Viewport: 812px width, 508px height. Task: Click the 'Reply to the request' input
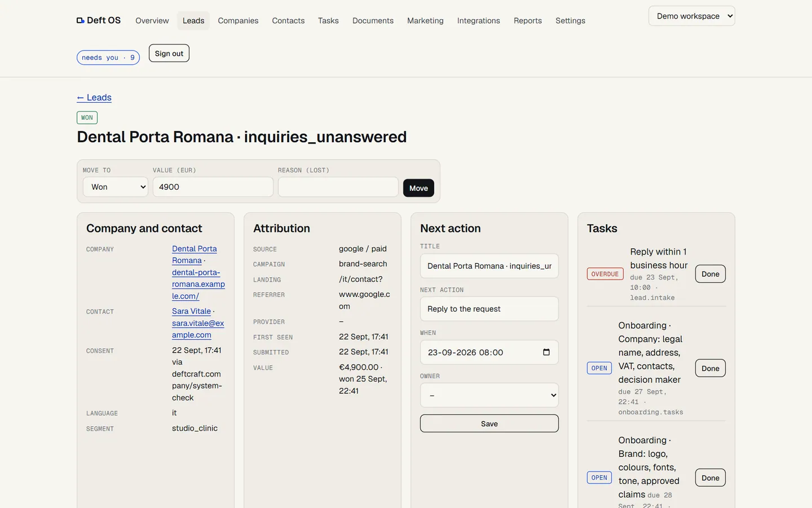coord(489,309)
